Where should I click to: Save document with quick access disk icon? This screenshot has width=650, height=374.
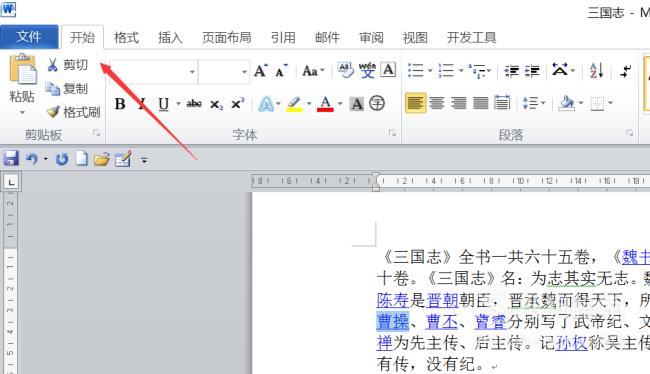click(11, 159)
